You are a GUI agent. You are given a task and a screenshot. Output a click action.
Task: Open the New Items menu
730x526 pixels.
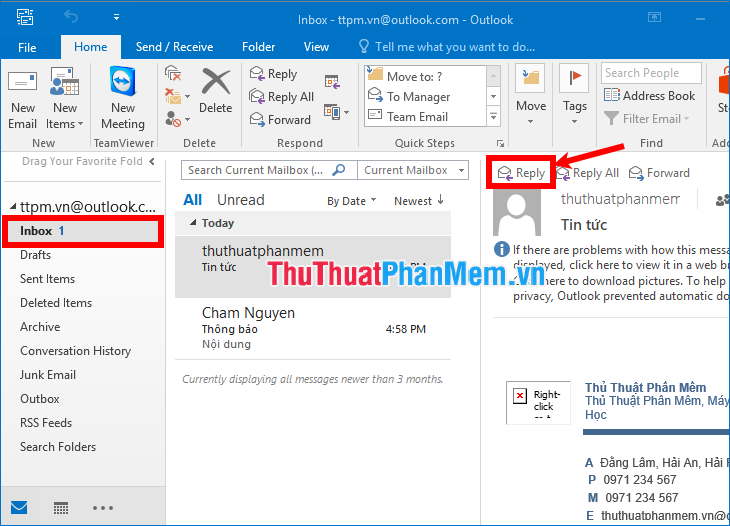(x=65, y=99)
